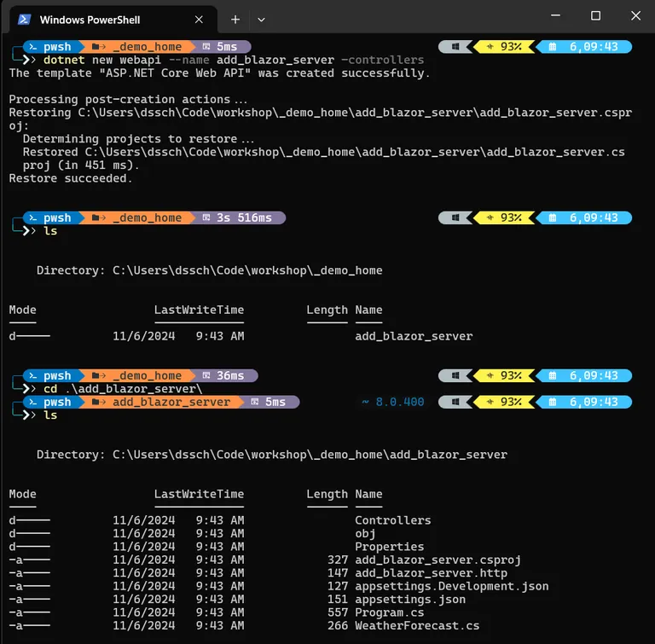Screen dimensions: 655x644
Task: Click the Program.cs file name in the listing
Action: click(389, 612)
